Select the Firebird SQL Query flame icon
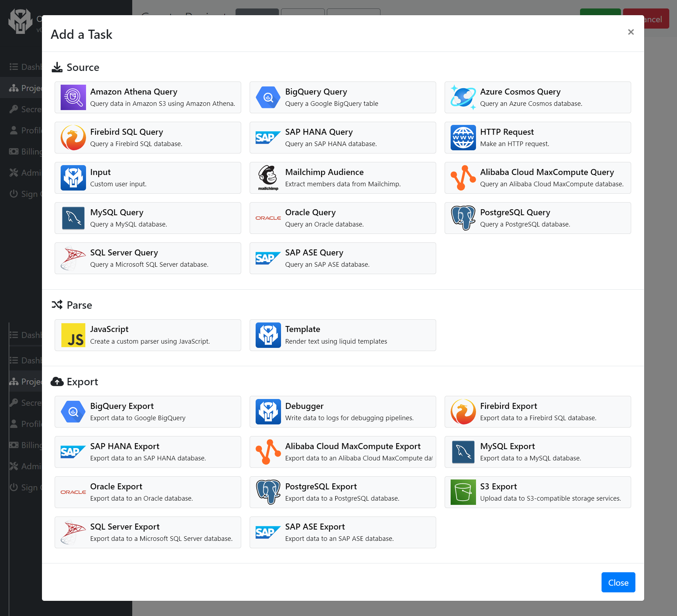 click(x=73, y=138)
